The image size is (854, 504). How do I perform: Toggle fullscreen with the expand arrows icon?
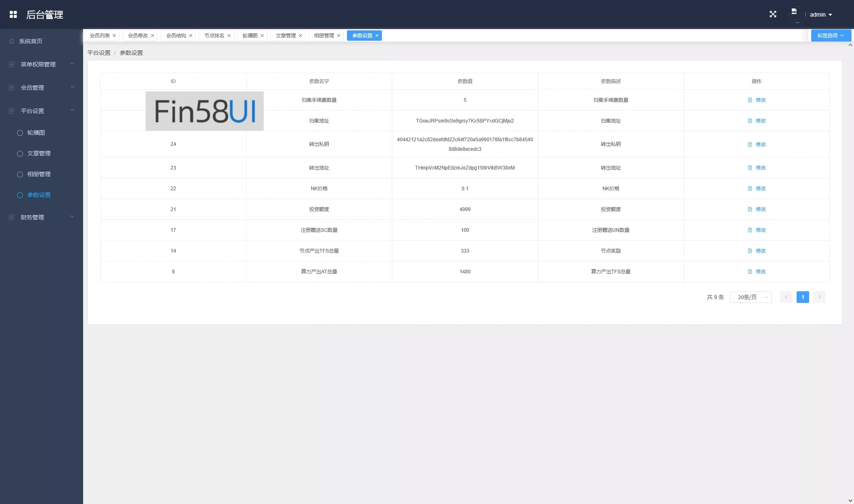coord(773,15)
